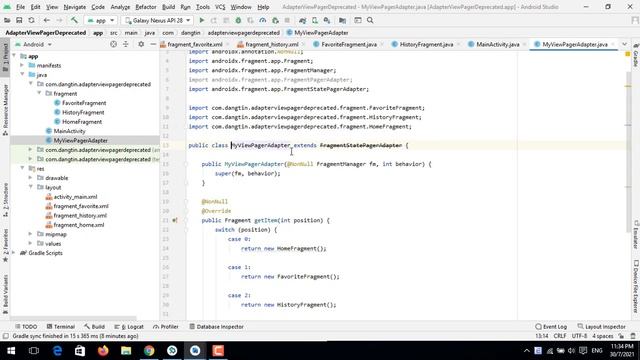Open Microsoft Edge from the taskbar
The image size is (640, 360).
(x=57, y=351)
